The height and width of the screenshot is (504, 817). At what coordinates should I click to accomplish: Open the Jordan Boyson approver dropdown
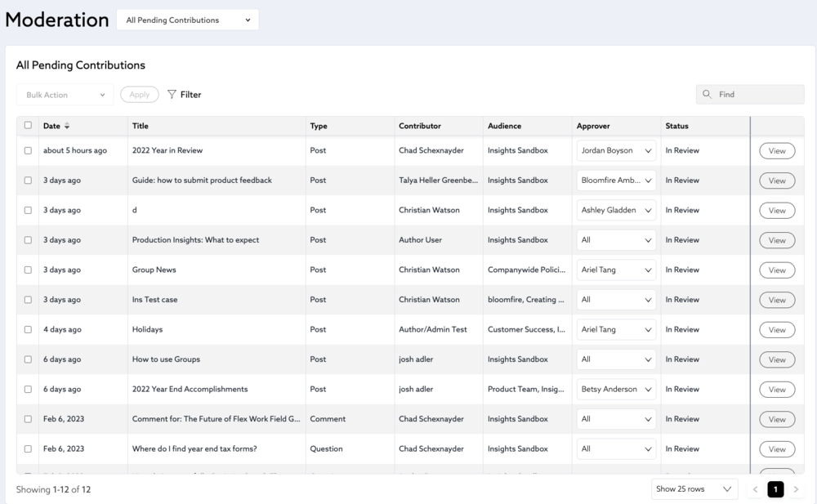click(616, 151)
